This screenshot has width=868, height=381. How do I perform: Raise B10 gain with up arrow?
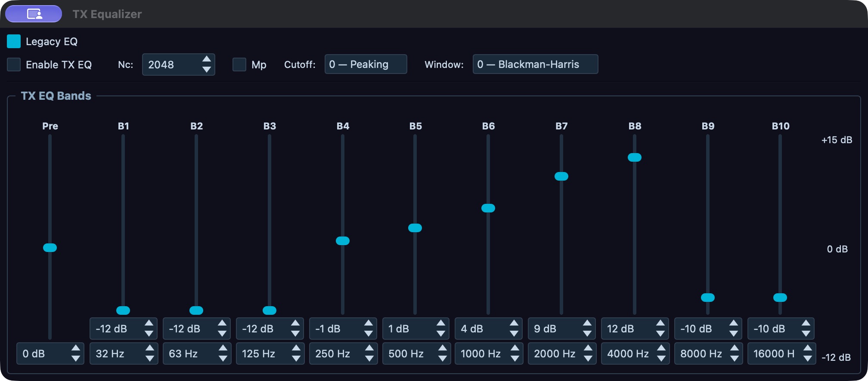(806, 323)
